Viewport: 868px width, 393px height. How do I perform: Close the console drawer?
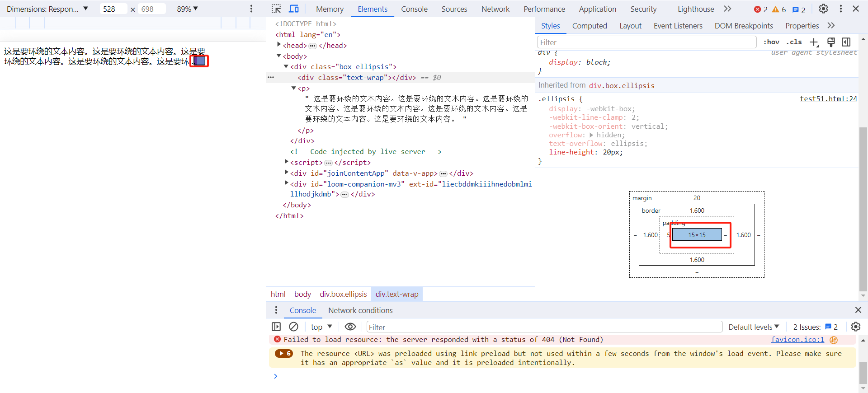[858, 310]
